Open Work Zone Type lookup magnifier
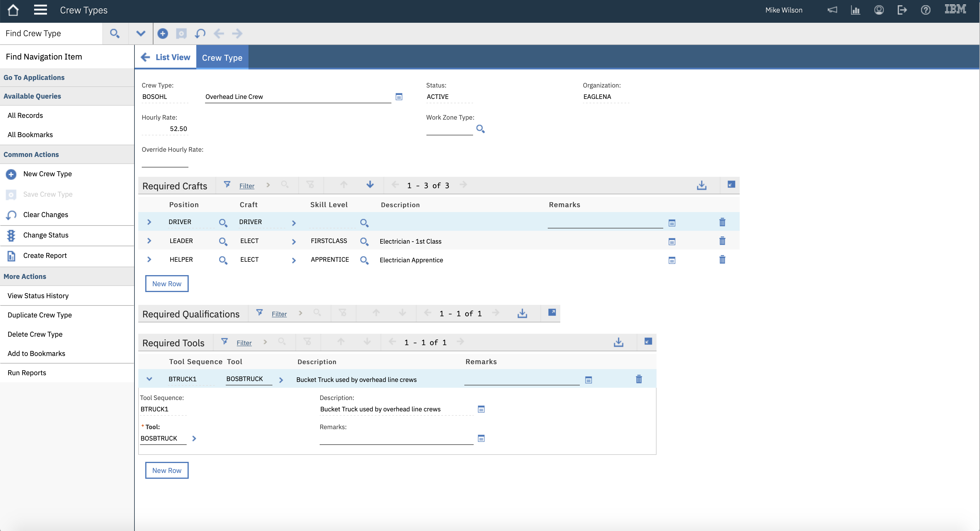980x531 pixels. coord(480,129)
